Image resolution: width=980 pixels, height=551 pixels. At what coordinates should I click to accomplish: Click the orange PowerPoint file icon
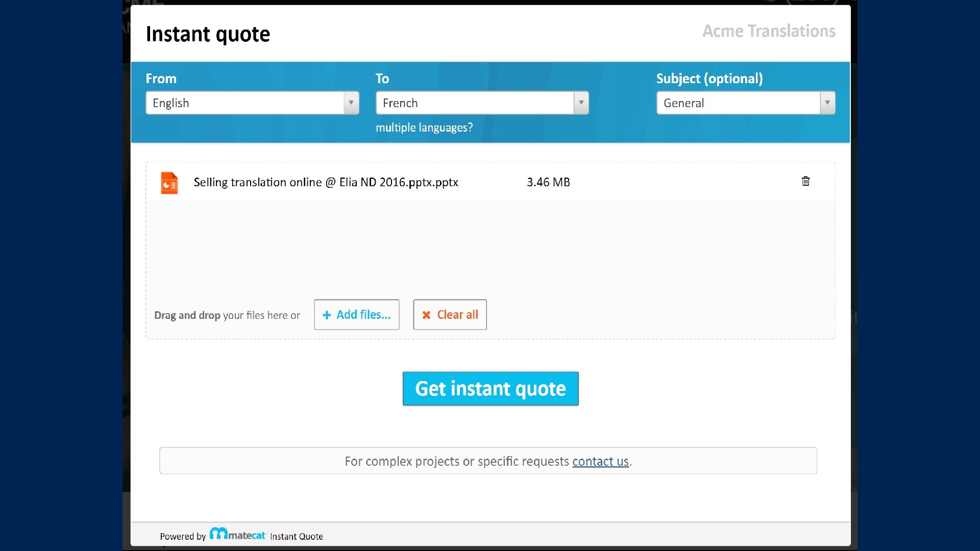(169, 183)
